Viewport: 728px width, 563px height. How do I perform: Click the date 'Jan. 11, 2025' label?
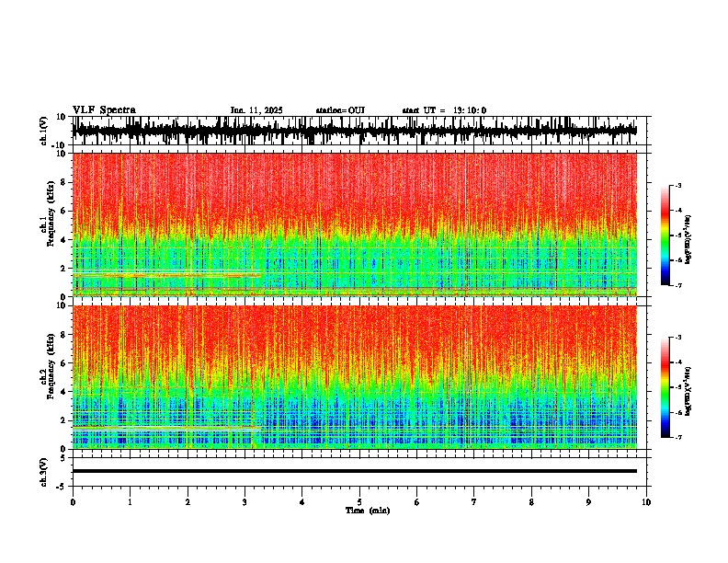tap(256, 110)
